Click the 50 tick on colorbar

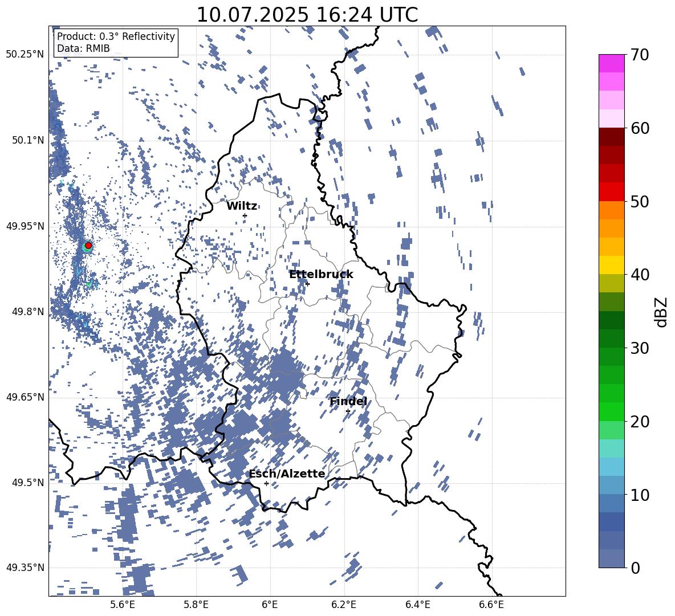coord(640,201)
